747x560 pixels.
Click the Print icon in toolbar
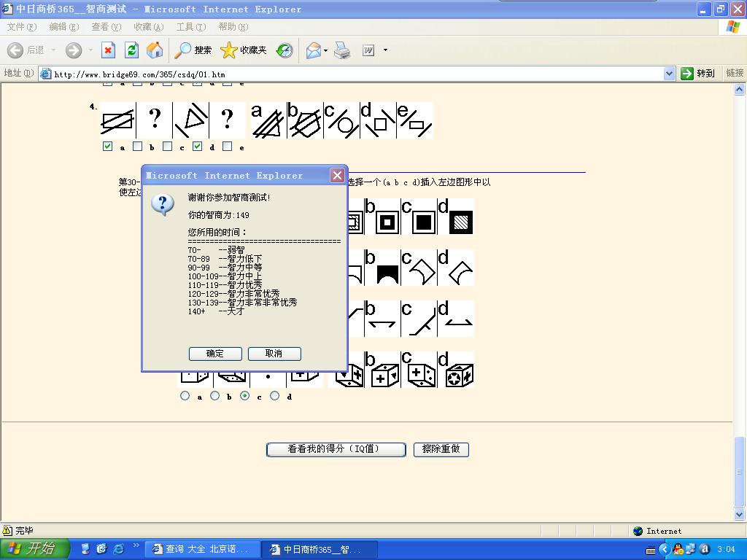point(342,50)
